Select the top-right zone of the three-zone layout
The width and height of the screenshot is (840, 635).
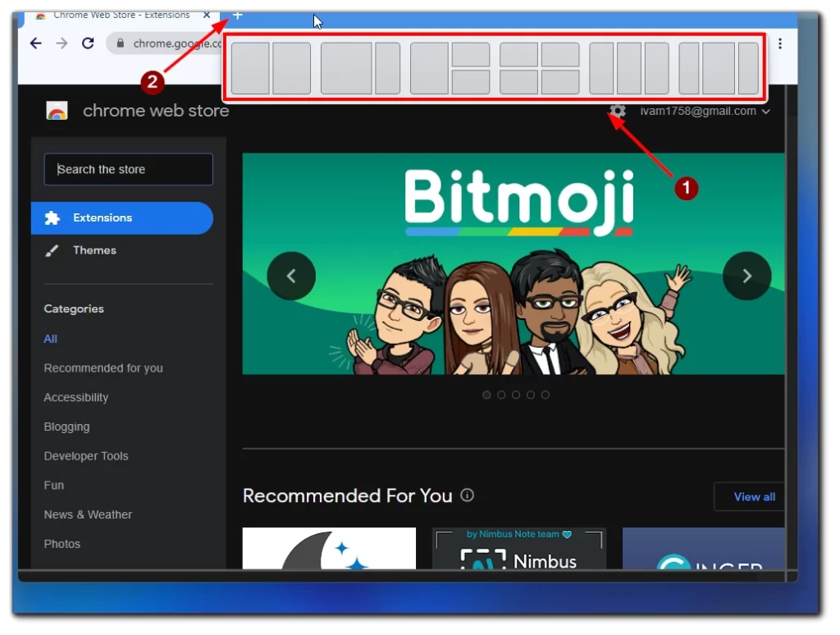click(x=471, y=55)
